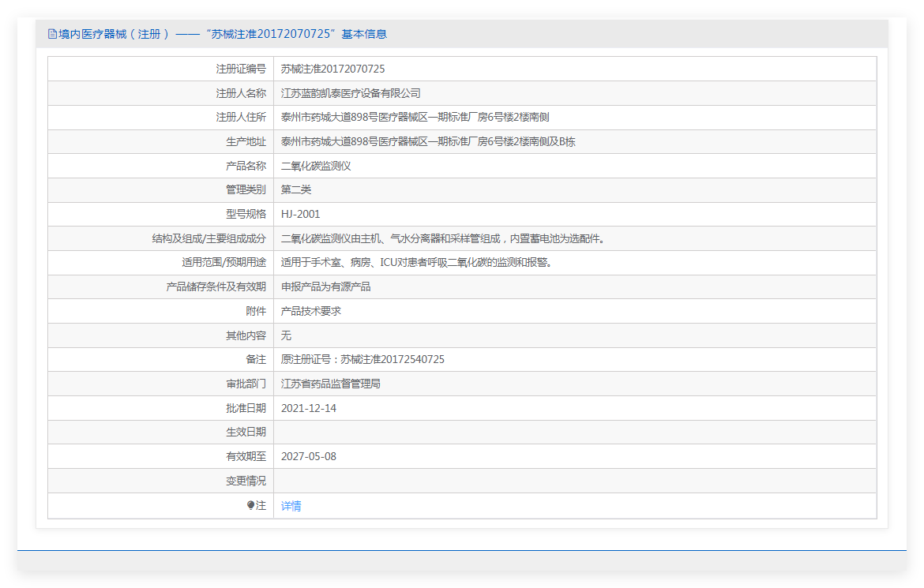Viewport: 924px width, 588px height.
Task: Click the 型号规格 label
Action: tap(246, 214)
